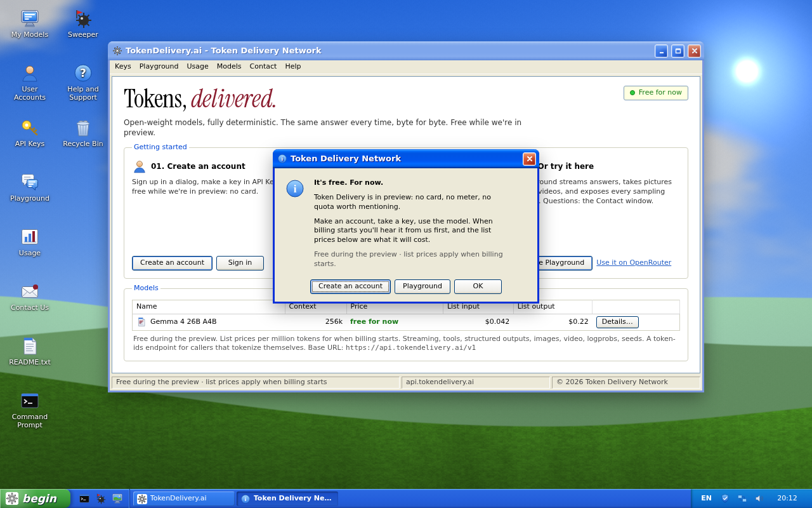Click the Details... button for Gemma 4
The height and width of the screenshot is (508, 812).
tap(617, 322)
